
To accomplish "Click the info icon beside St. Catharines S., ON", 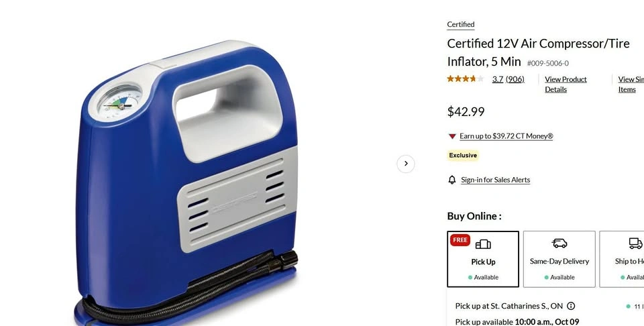I will click(x=571, y=306).
